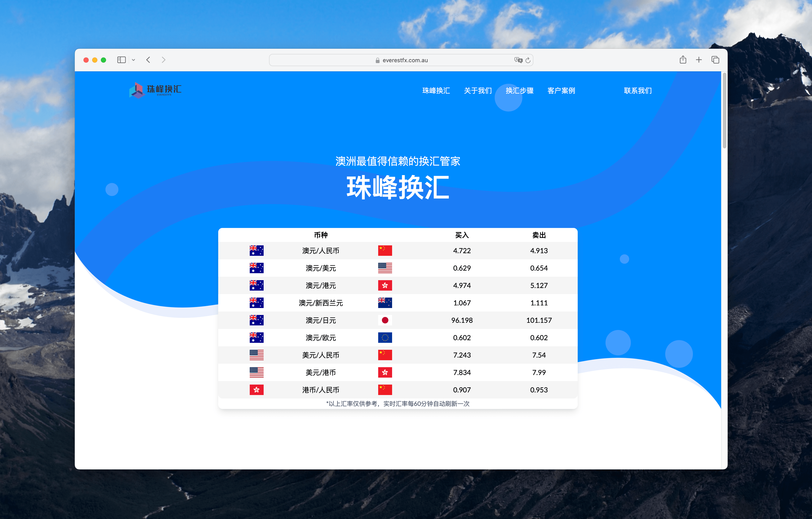The height and width of the screenshot is (519, 812).
Task: Open the 关于我们 nav menu item
Action: pos(478,90)
